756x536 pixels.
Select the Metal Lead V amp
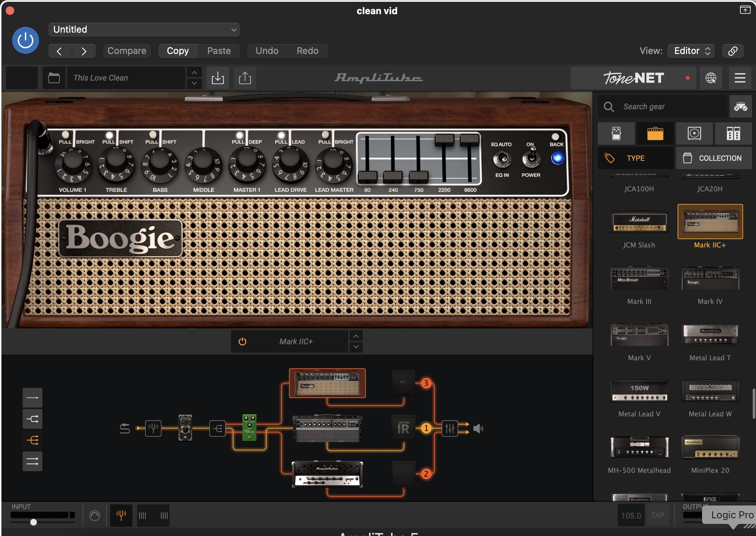pyautogui.click(x=639, y=391)
